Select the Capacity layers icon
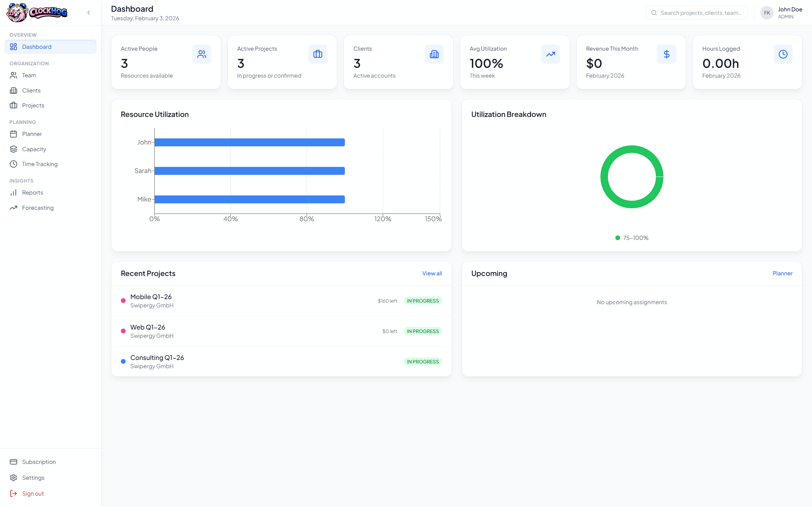The width and height of the screenshot is (812, 507). click(x=13, y=149)
